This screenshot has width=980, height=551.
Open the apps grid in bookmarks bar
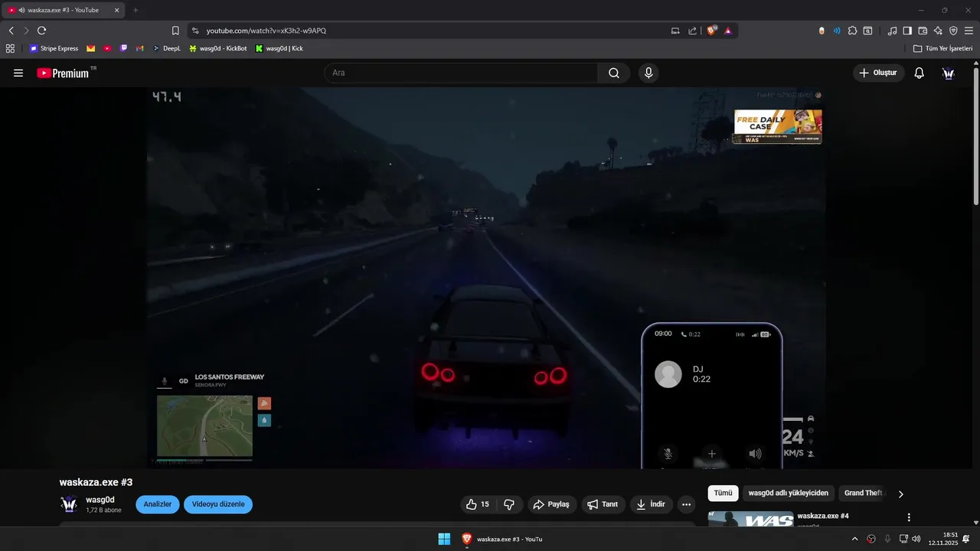point(10,48)
